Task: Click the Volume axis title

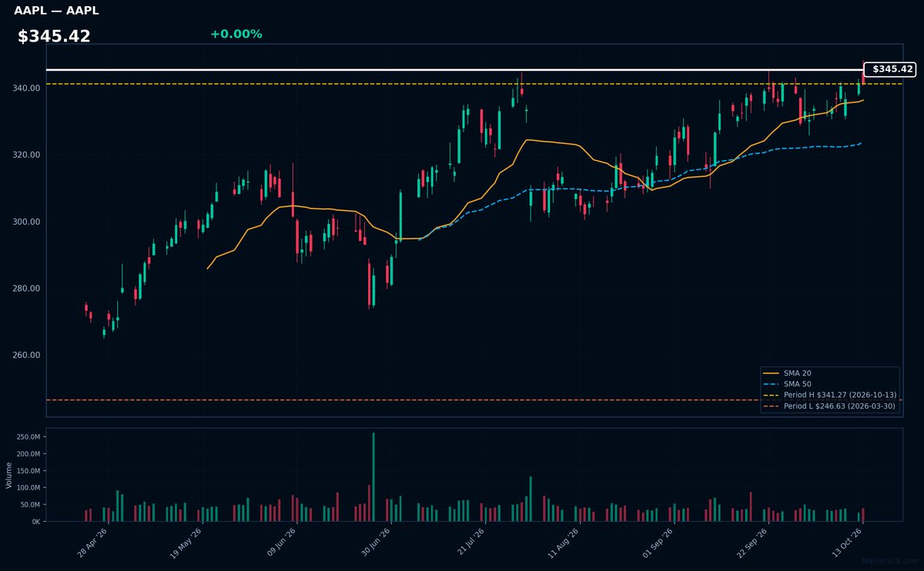Action: (x=8, y=475)
